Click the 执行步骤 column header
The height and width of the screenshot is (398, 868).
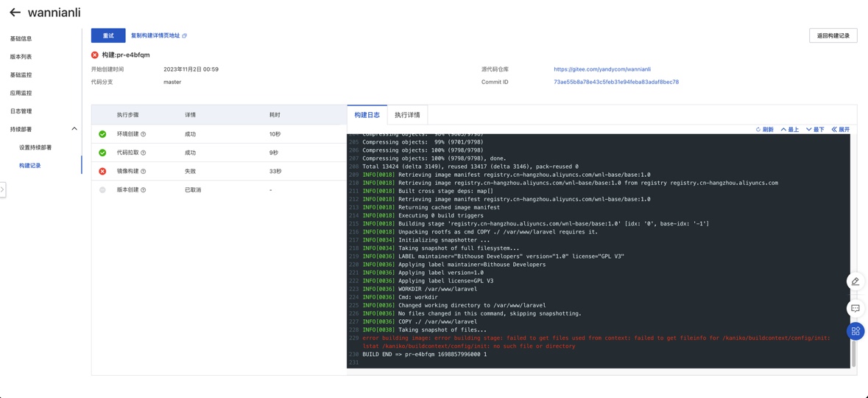pos(128,115)
